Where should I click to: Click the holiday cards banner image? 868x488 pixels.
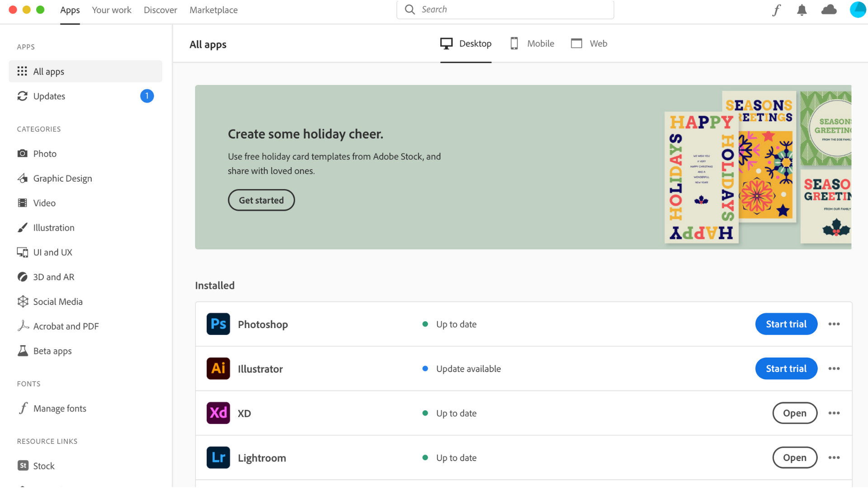click(757, 167)
